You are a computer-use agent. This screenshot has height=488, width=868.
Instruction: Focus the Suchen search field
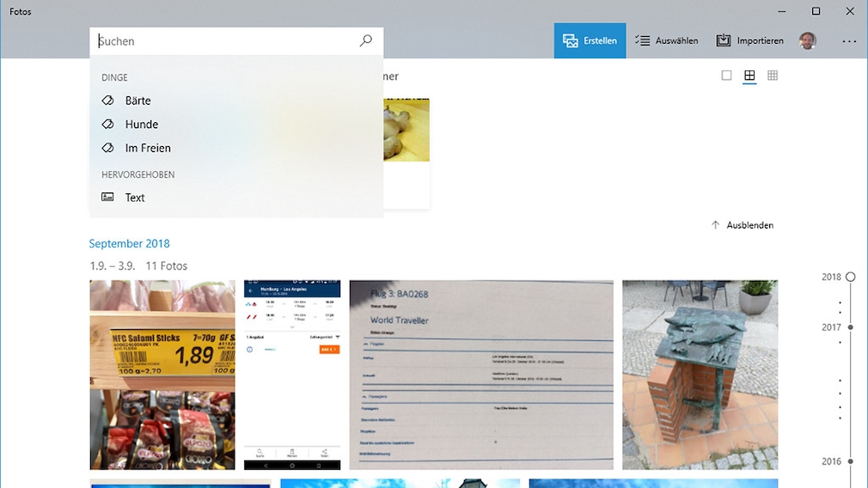click(223, 40)
